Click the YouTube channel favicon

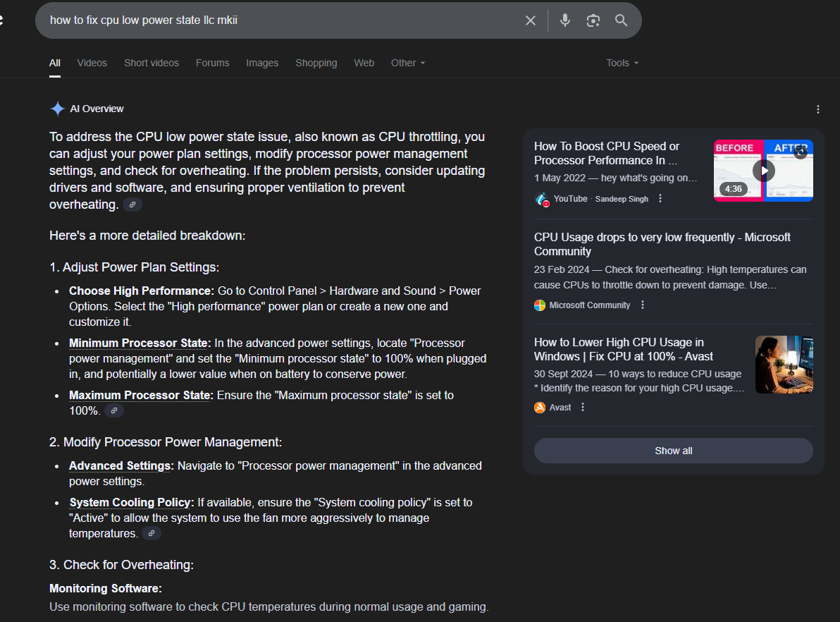click(542, 200)
